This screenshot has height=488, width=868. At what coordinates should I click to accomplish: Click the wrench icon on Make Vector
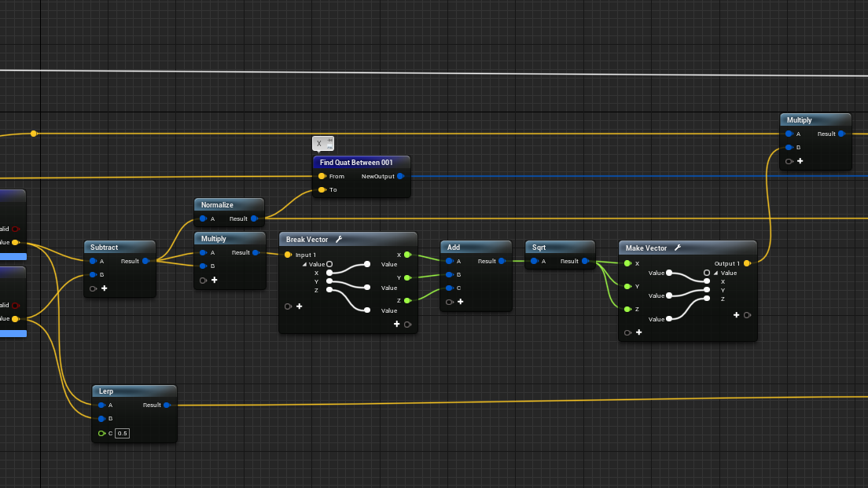coord(678,248)
